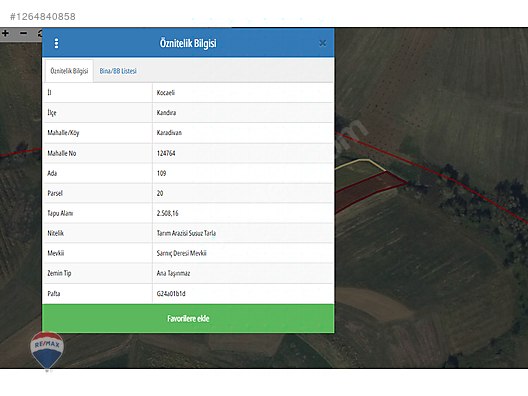The image size is (528, 396).
Task: Click the RE/MAX balloon logo
Action: tap(47, 351)
